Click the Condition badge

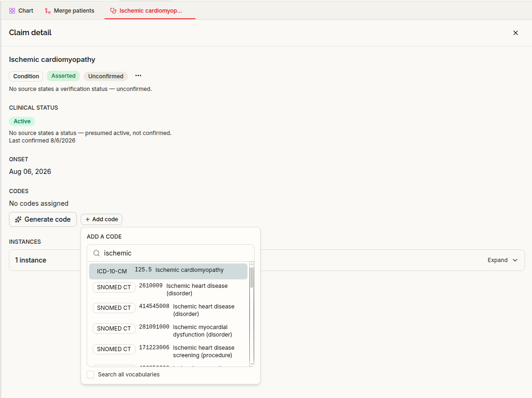point(26,76)
